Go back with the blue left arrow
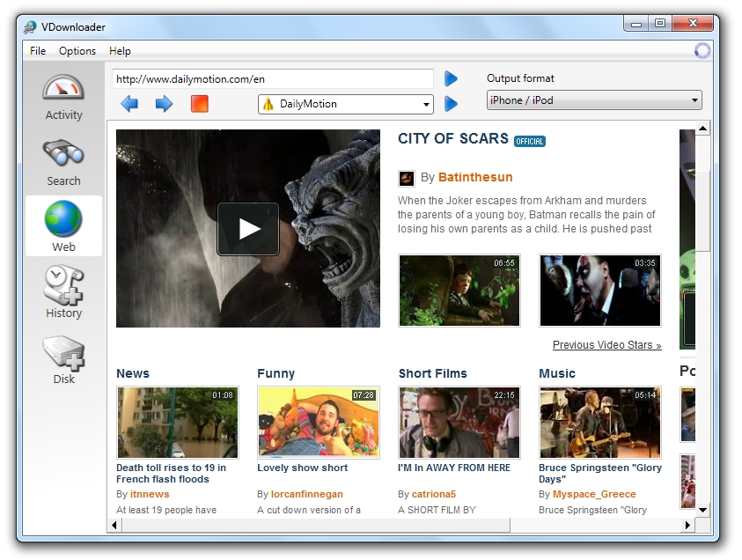 129,103
